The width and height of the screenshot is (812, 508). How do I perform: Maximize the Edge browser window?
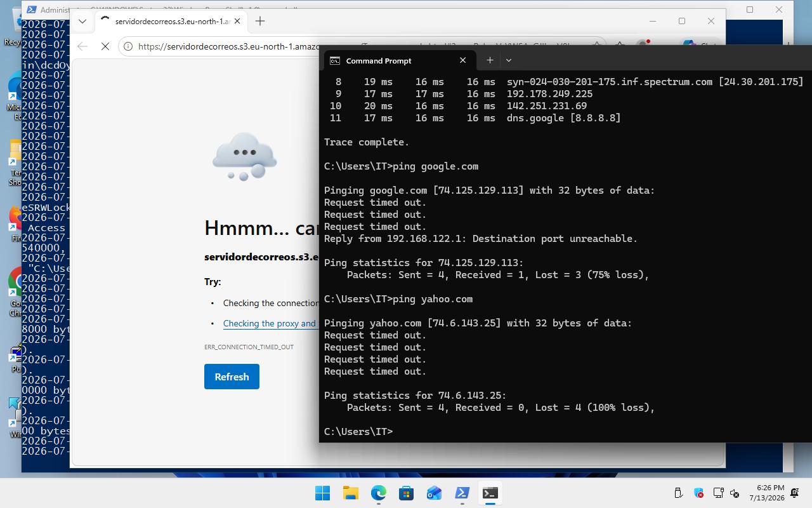pyautogui.click(x=682, y=21)
